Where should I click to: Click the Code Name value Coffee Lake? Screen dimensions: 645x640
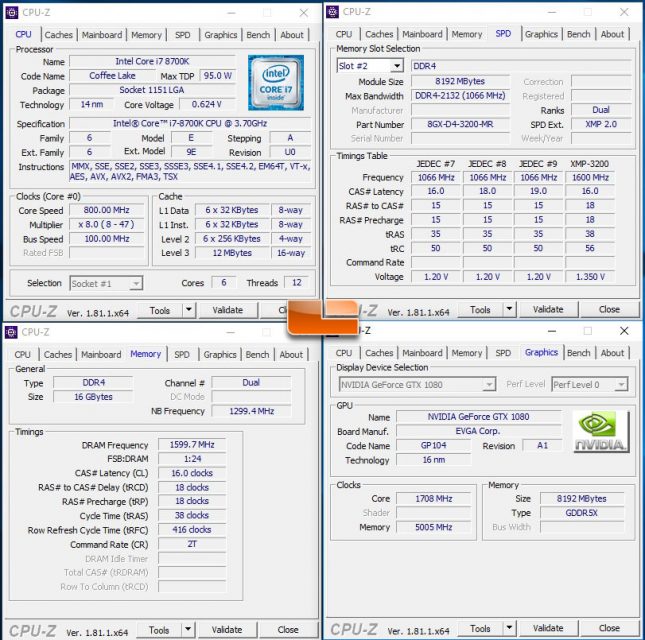(x=112, y=76)
